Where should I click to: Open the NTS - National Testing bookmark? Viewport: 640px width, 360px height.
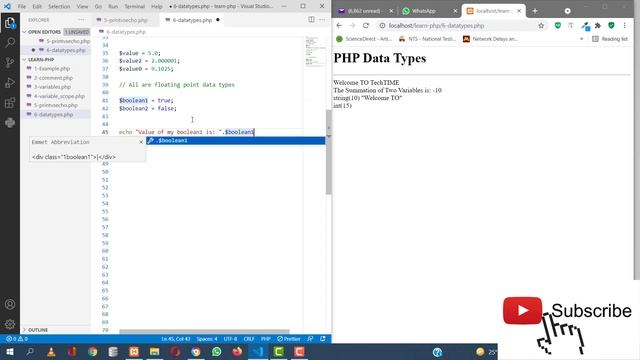click(427, 39)
